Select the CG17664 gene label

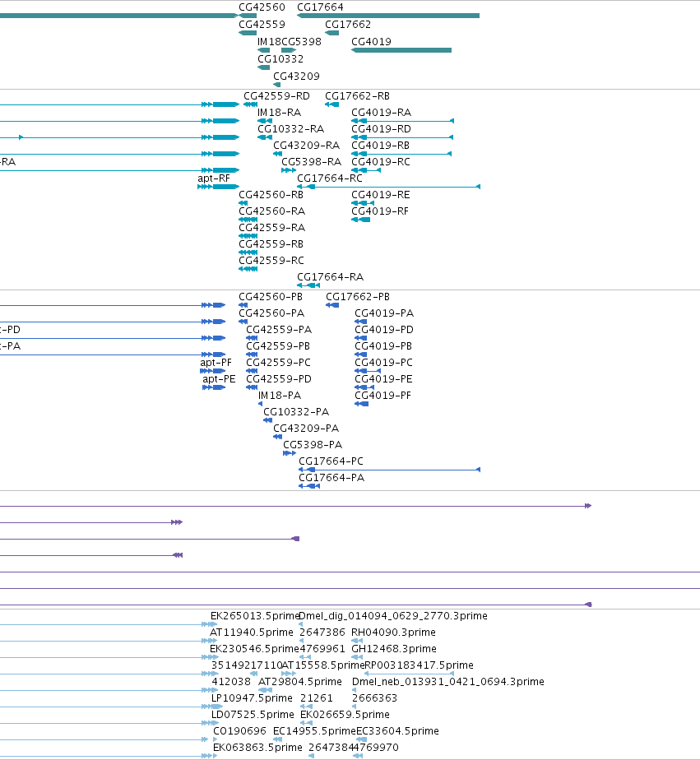(x=320, y=7)
